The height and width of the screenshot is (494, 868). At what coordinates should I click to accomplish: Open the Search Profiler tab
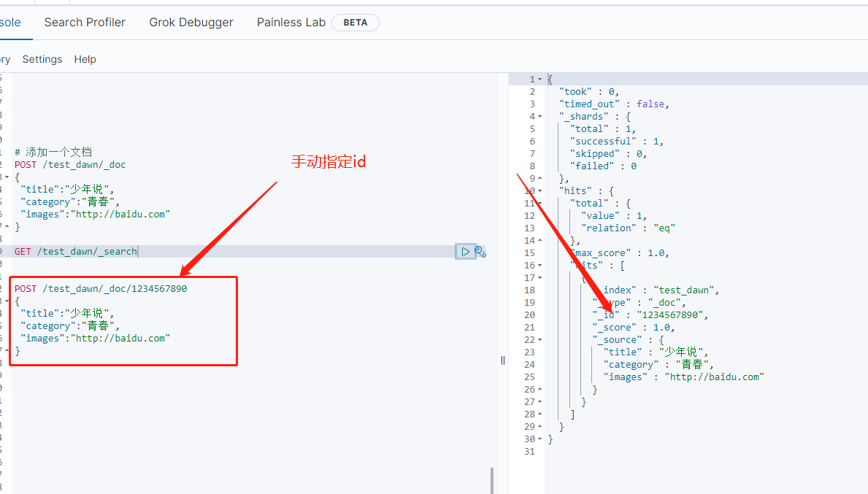pyautogui.click(x=85, y=22)
